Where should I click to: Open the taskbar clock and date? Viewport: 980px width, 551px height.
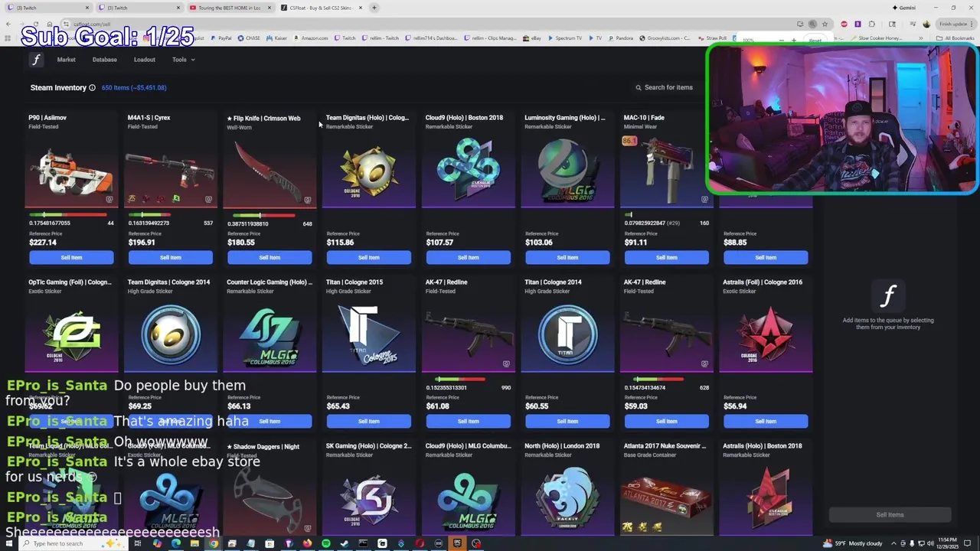tap(948, 543)
